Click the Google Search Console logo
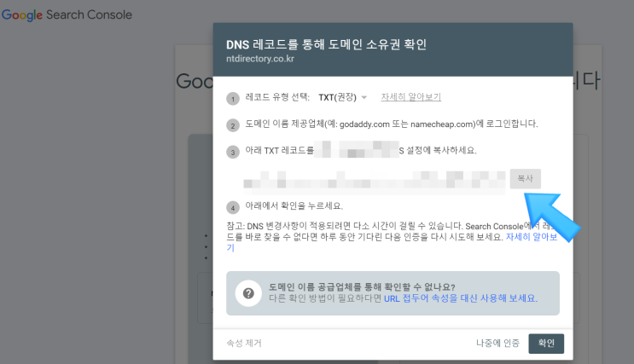The image size is (634, 364). 67,15
